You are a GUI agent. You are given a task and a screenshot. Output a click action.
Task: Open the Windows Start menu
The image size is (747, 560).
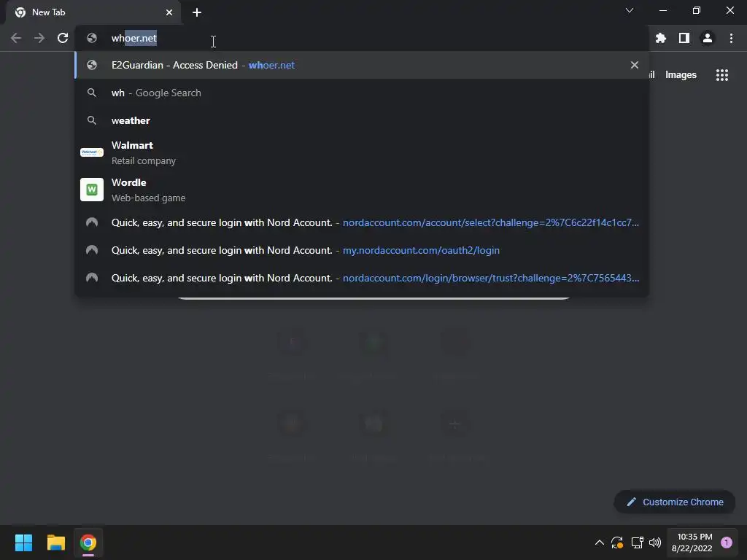point(23,542)
